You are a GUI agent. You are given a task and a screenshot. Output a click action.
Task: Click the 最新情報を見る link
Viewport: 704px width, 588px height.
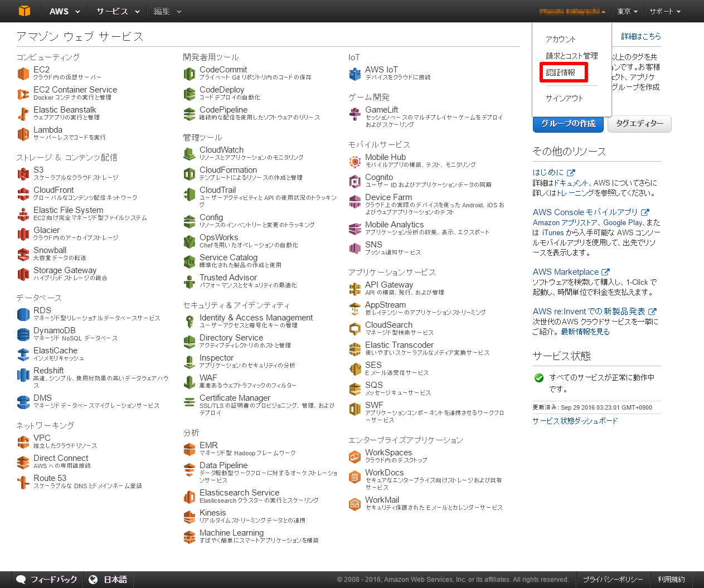[x=585, y=332]
